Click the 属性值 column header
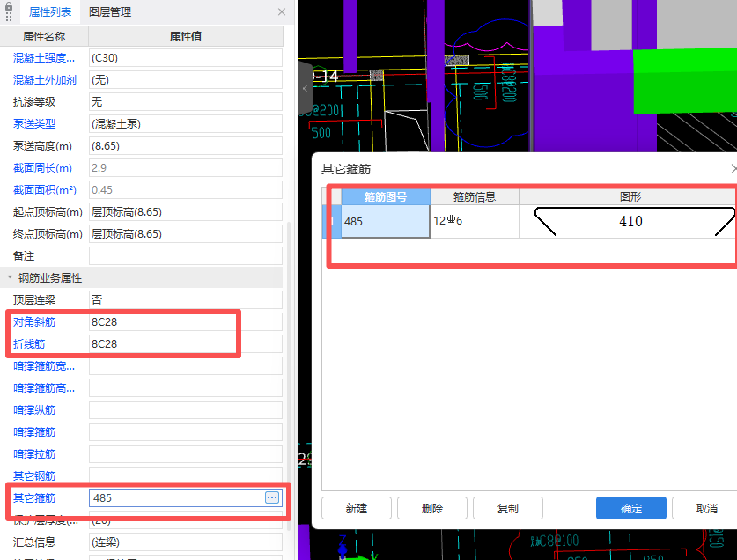737x560 pixels. [x=186, y=37]
